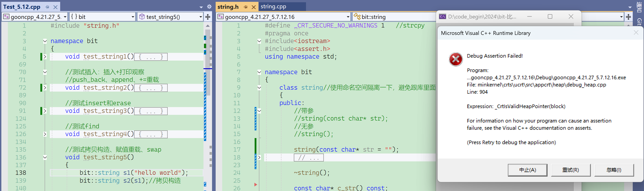Image resolution: width=644 pixels, height=191 pixels.
Task: Minimize the D:\code_begin console window
Action: coord(529,16)
